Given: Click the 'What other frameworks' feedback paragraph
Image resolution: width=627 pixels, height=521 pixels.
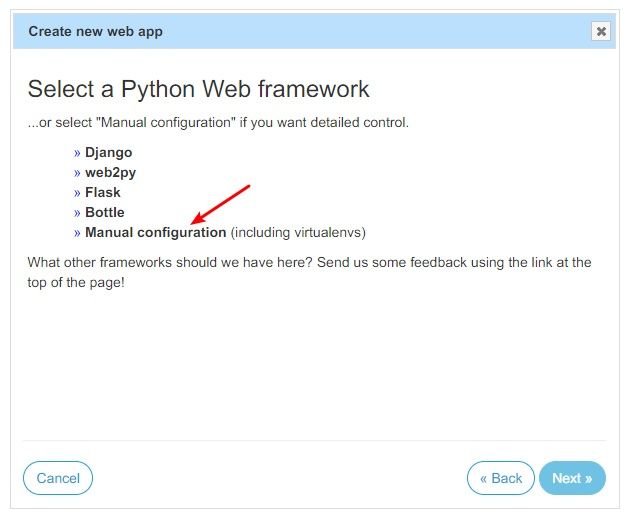Looking at the screenshot, I should (x=309, y=271).
